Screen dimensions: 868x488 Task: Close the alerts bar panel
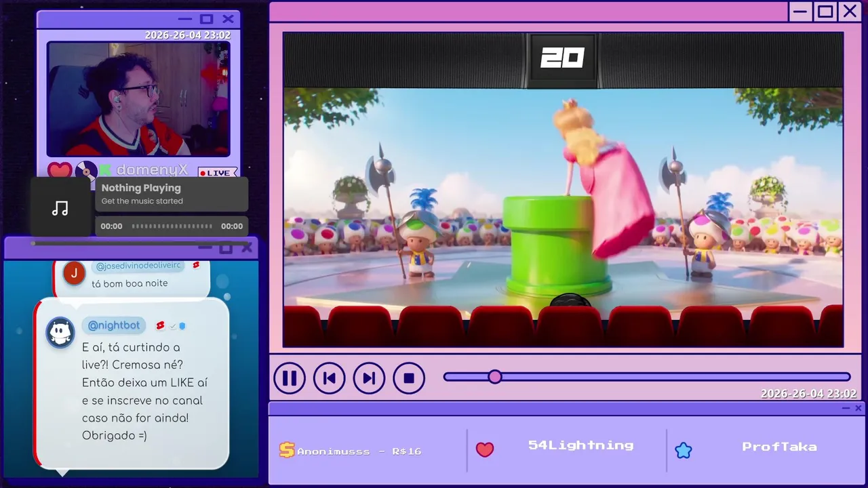[859, 408]
